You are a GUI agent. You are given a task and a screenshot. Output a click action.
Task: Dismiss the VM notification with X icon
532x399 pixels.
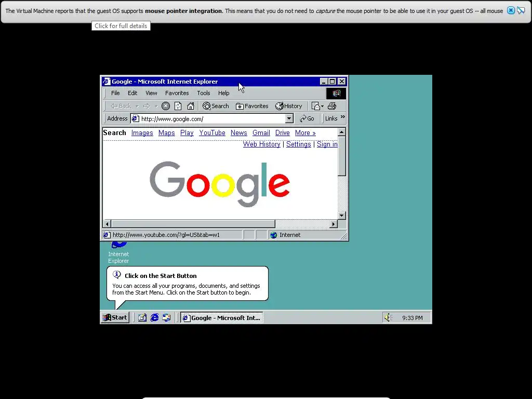[511, 10]
